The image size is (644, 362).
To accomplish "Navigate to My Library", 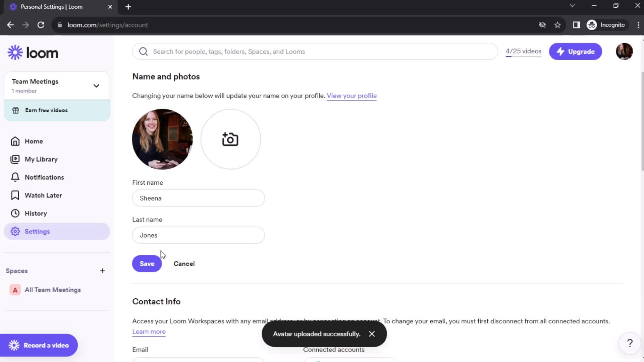I will [x=41, y=159].
